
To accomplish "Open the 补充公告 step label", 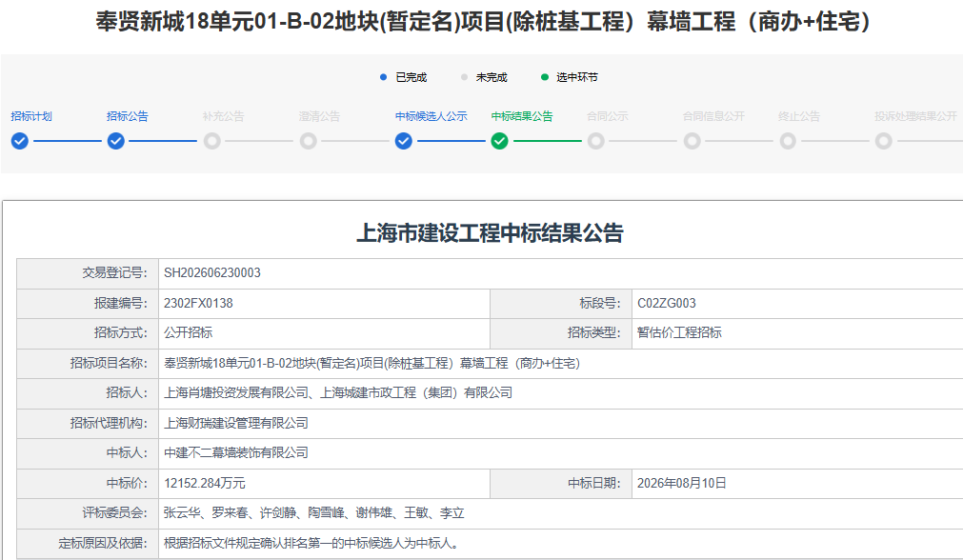I will pos(224,116).
